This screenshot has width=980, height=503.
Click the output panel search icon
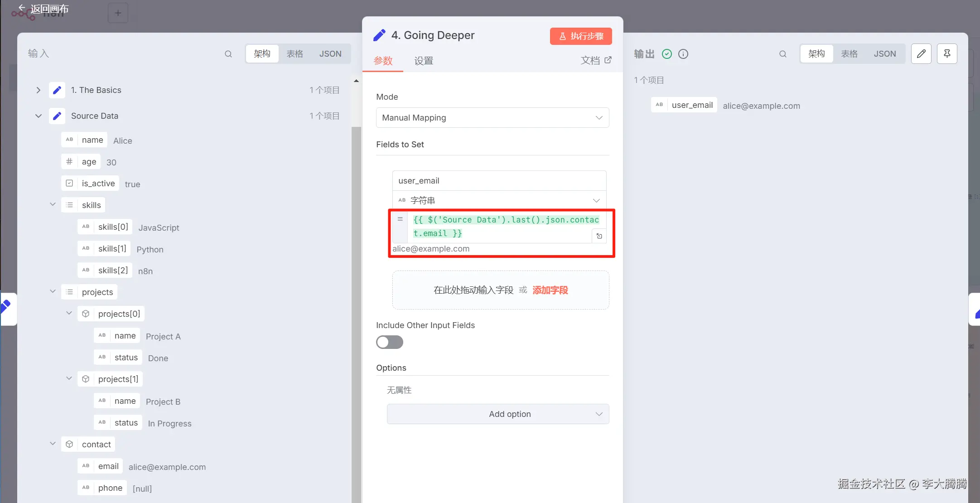[x=782, y=54]
